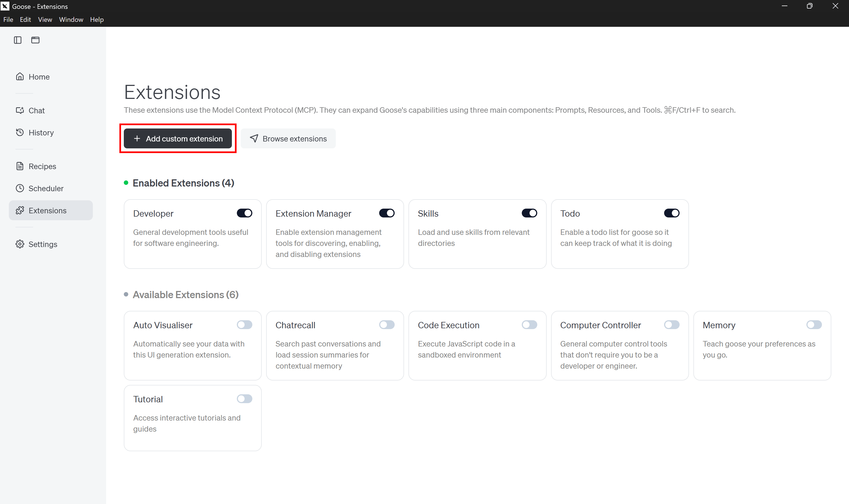Click the large Extensions page heading
Image resolution: width=849 pixels, height=504 pixels.
click(x=172, y=92)
